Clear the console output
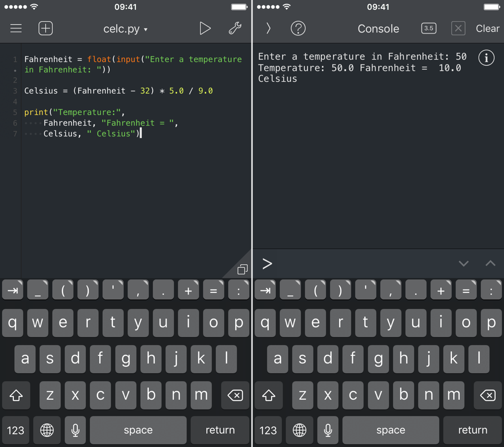Viewport: 504px width, 447px height. (x=487, y=29)
